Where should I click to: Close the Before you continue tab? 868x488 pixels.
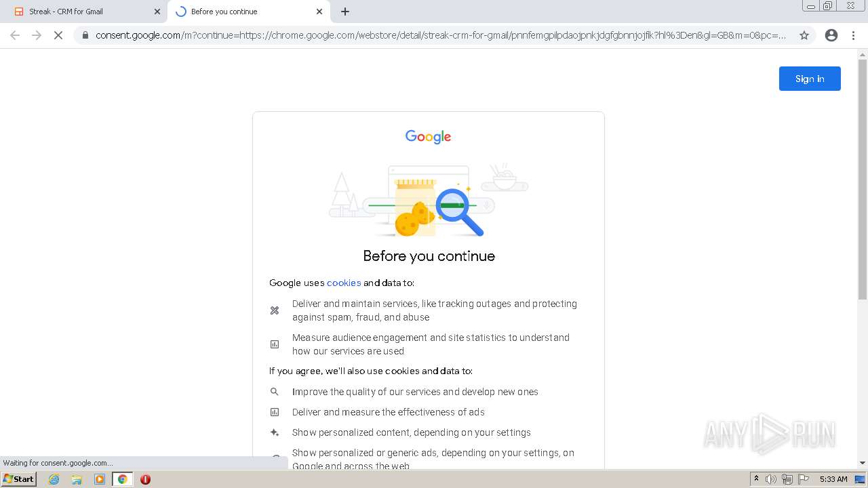pos(319,12)
